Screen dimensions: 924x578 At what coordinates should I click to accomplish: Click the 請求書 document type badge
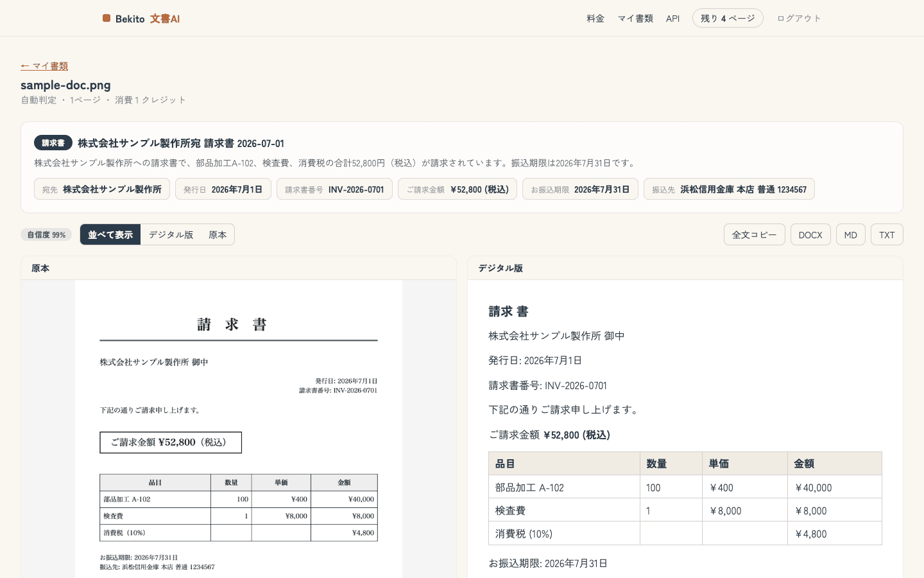pyautogui.click(x=53, y=143)
